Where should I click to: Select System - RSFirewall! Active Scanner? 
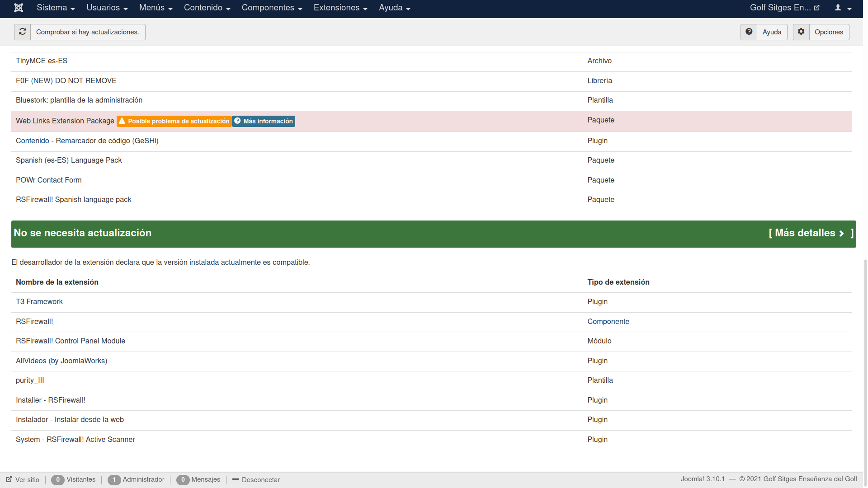(x=75, y=440)
